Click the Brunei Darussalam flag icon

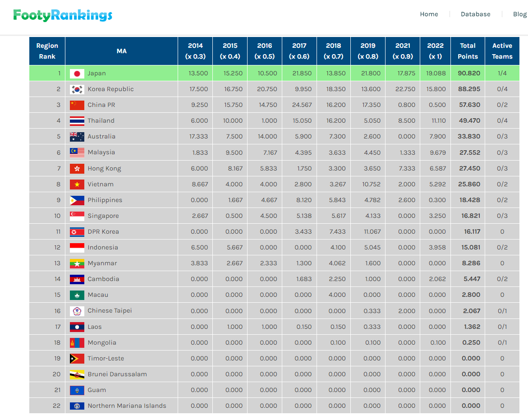pos(77,374)
